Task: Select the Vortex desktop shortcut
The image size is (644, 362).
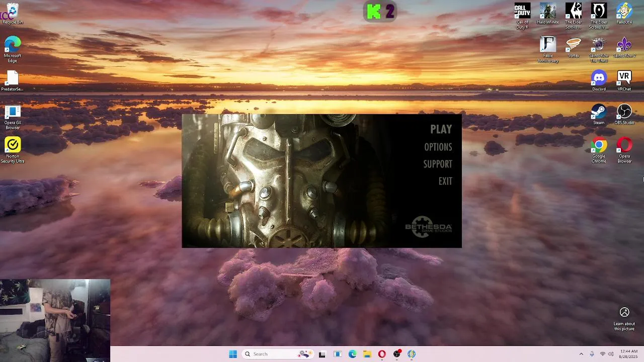Action: pyautogui.click(x=574, y=47)
